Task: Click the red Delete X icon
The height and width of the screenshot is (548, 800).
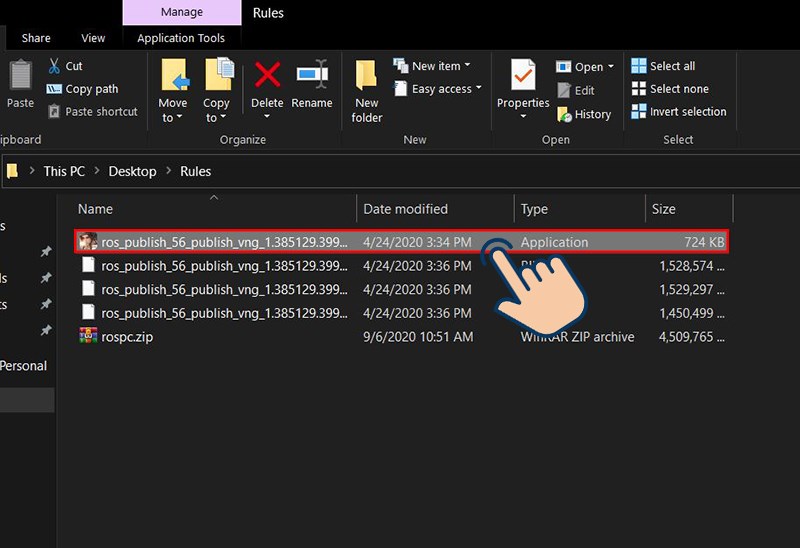Action: (x=267, y=76)
